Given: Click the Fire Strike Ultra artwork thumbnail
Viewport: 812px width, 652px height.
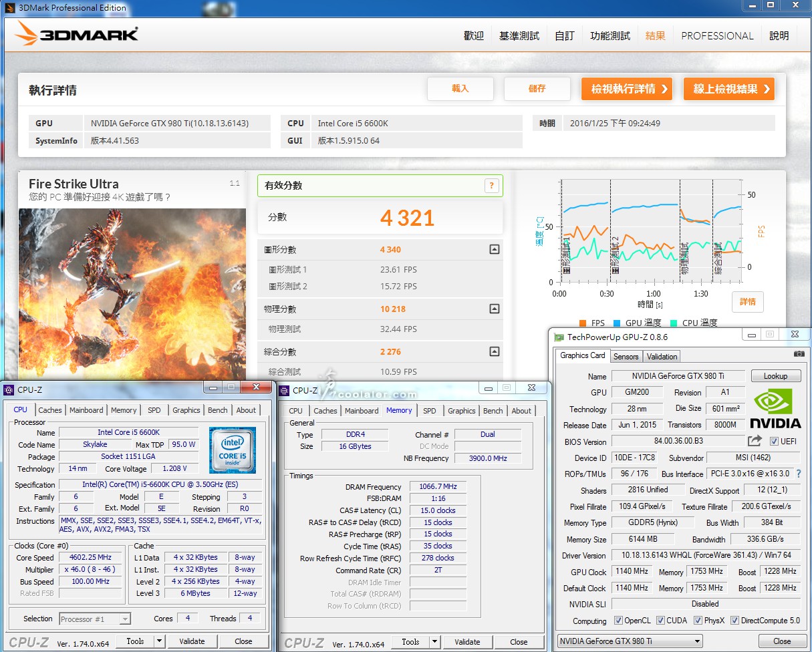Looking at the screenshot, I should point(133,295).
